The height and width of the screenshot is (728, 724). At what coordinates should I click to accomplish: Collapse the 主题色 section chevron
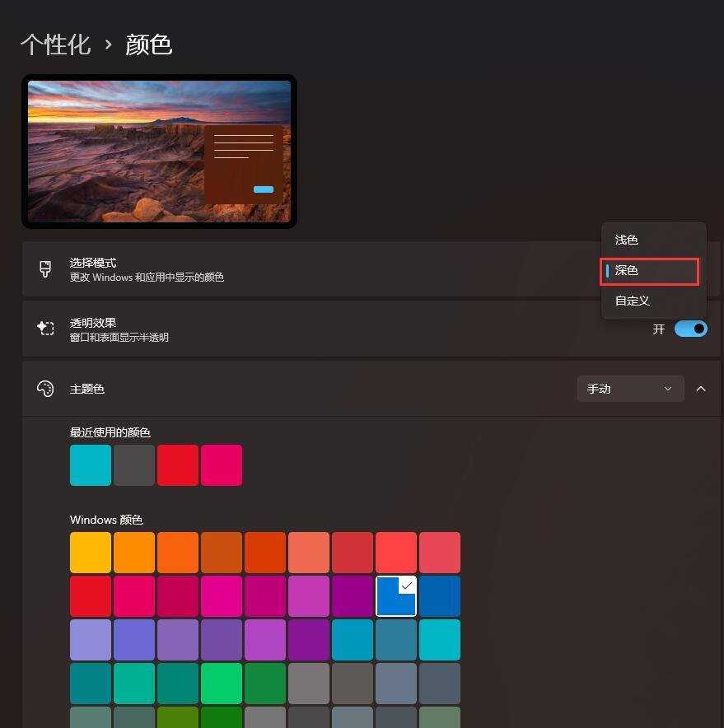point(701,388)
